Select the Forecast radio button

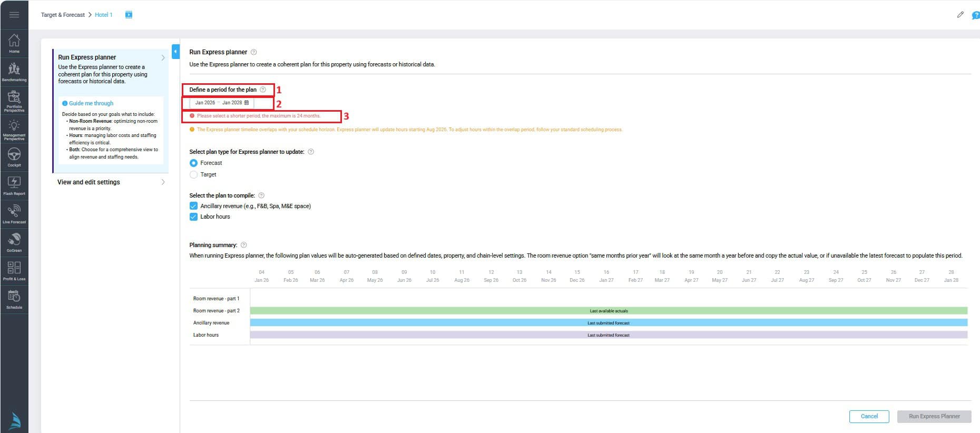pos(193,163)
